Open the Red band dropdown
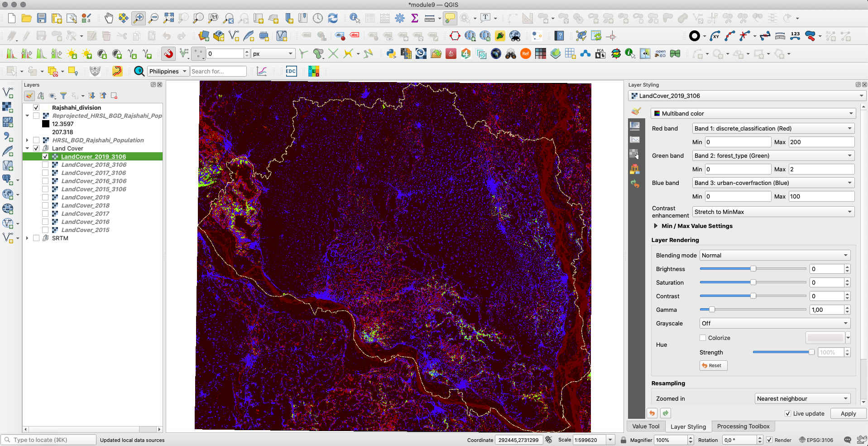 (x=773, y=128)
